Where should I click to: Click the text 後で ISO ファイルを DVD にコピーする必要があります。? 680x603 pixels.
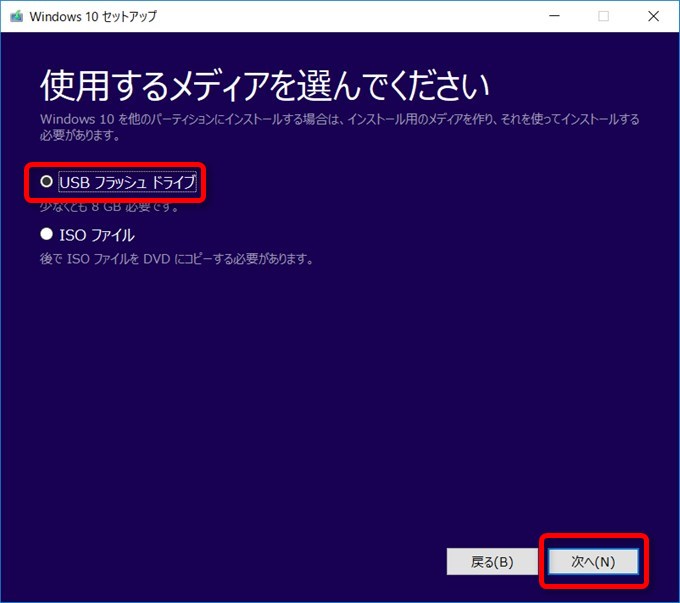click(x=177, y=259)
